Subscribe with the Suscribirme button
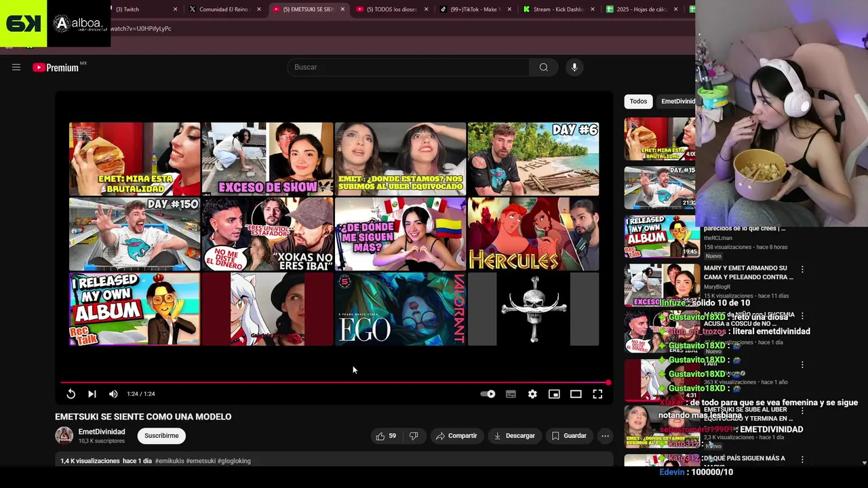The width and height of the screenshot is (868, 488). (161, 436)
